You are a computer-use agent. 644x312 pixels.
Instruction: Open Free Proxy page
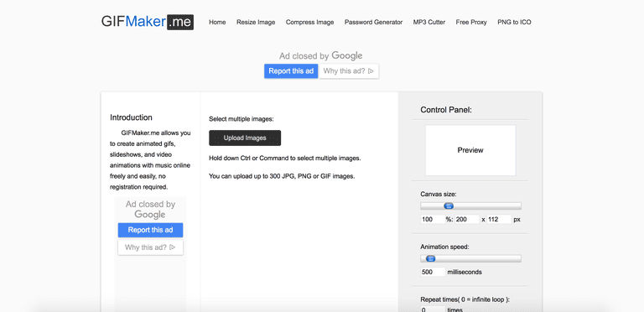coord(471,22)
